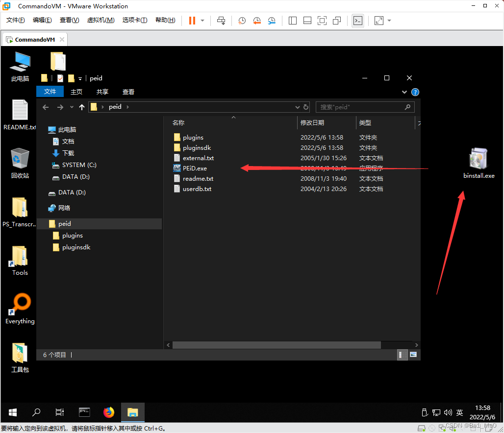
Task: Open the VMware console view button
Action: click(x=358, y=21)
